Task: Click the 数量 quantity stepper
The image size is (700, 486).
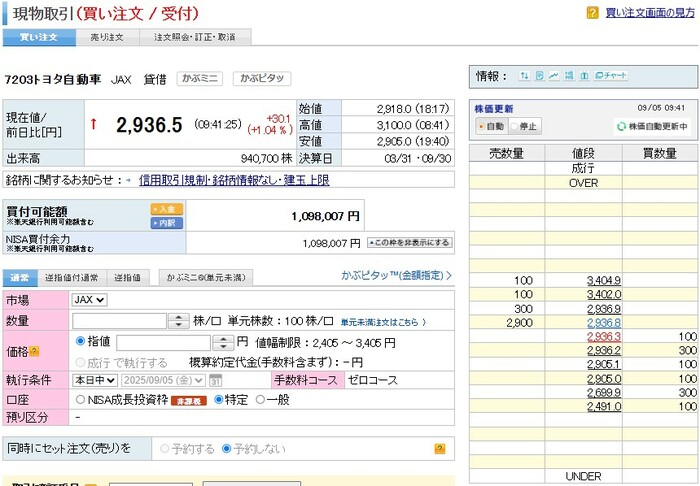Action: point(179,321)
